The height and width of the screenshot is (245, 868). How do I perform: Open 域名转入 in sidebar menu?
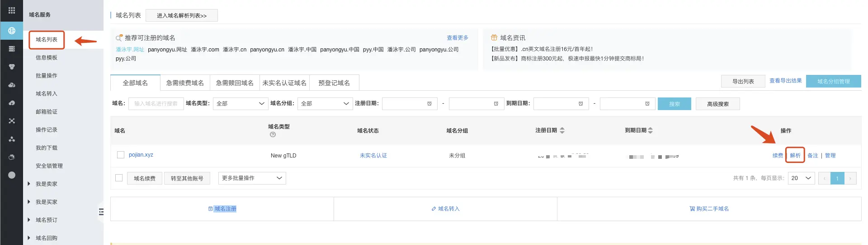[47, 94]
